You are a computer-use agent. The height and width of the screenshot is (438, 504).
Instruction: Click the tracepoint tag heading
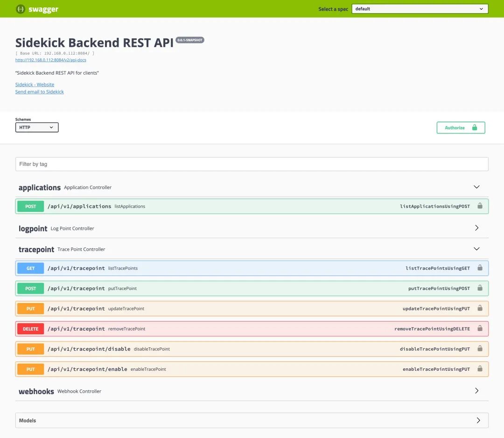(x=36, y=249)
